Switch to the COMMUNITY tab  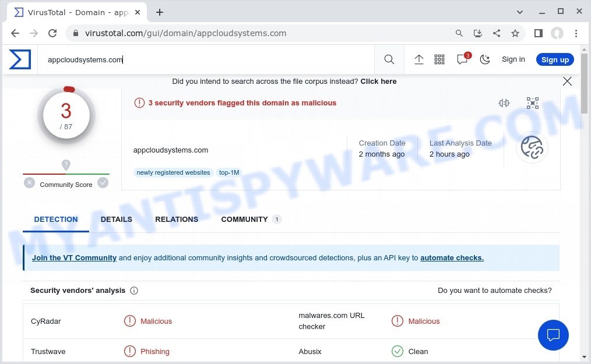point(251,220)
